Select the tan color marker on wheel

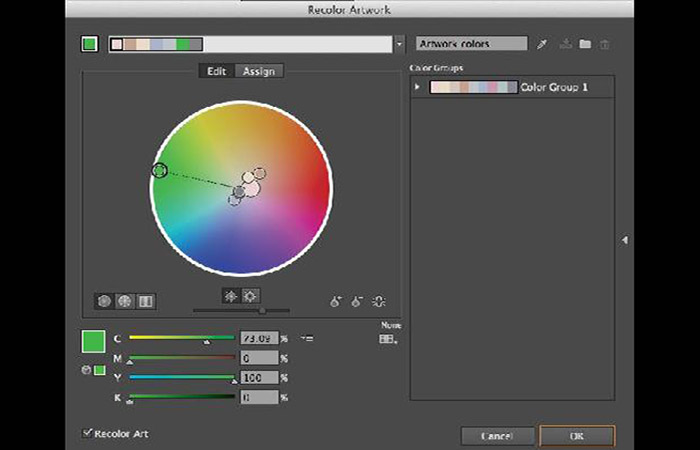[x=259, y=173]
